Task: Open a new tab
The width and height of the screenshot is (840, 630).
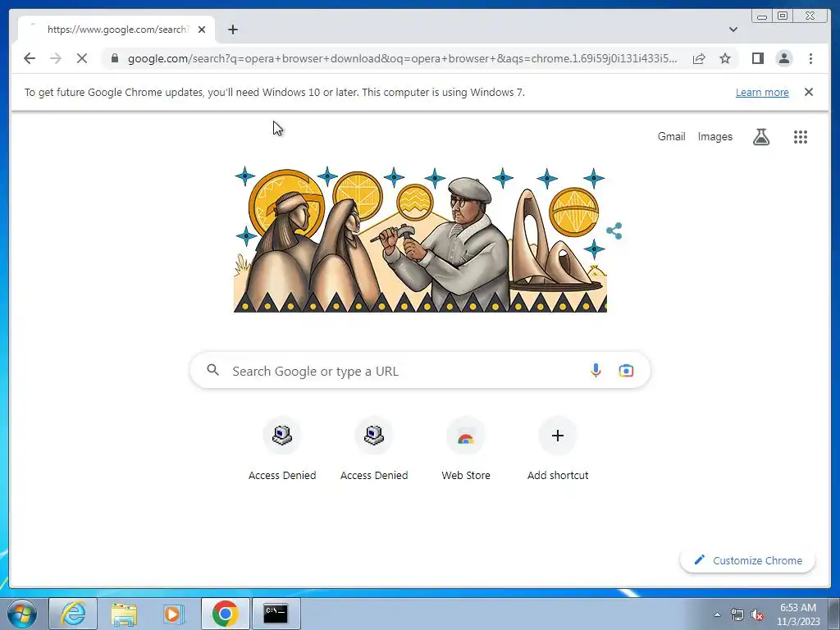Action: pos(232,30)
